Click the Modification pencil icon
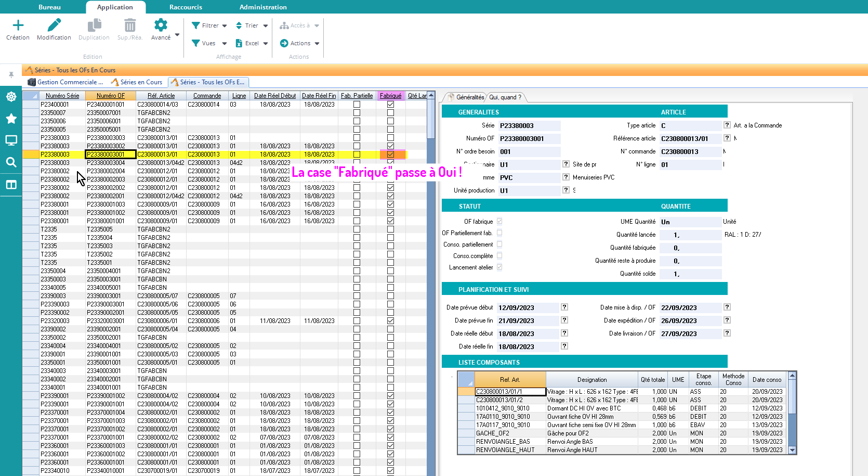 point(54,25)
